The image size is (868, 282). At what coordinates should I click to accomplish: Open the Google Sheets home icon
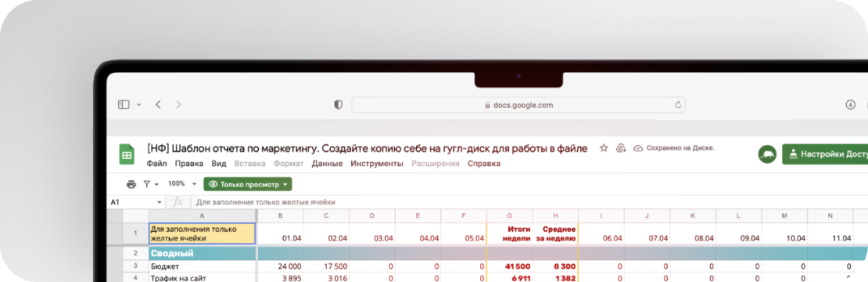click(127, 154)
